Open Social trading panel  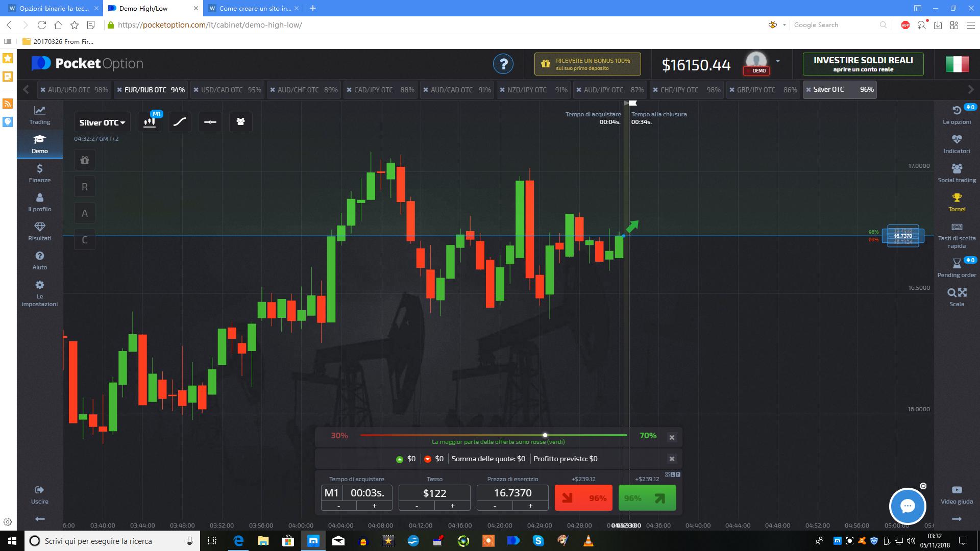(x=957, y=173)
